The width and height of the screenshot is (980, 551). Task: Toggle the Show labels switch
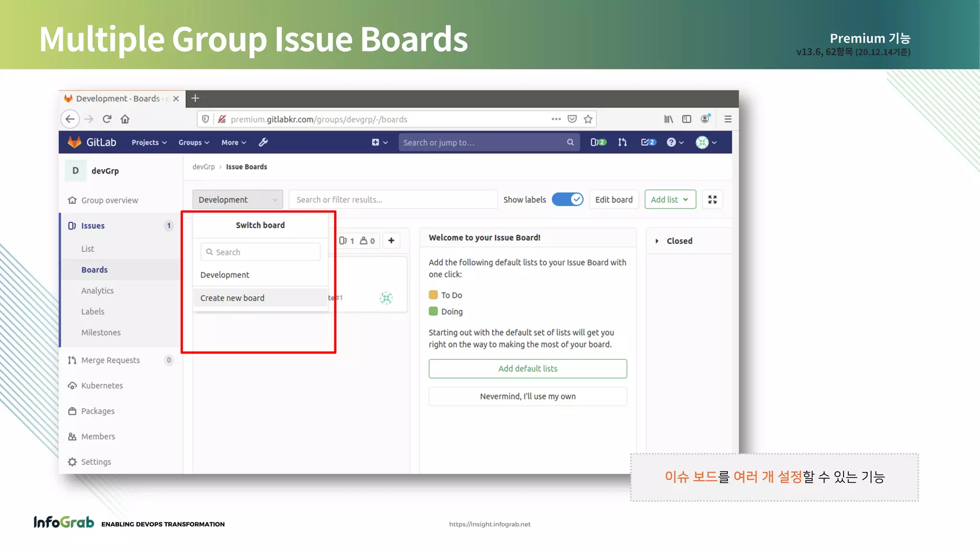(568, 199)
